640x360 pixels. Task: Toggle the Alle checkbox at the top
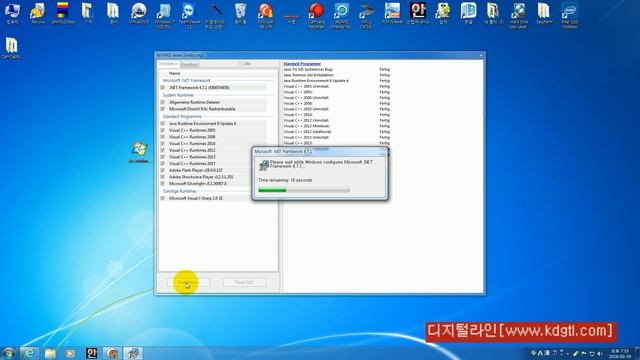coord(241,64)
